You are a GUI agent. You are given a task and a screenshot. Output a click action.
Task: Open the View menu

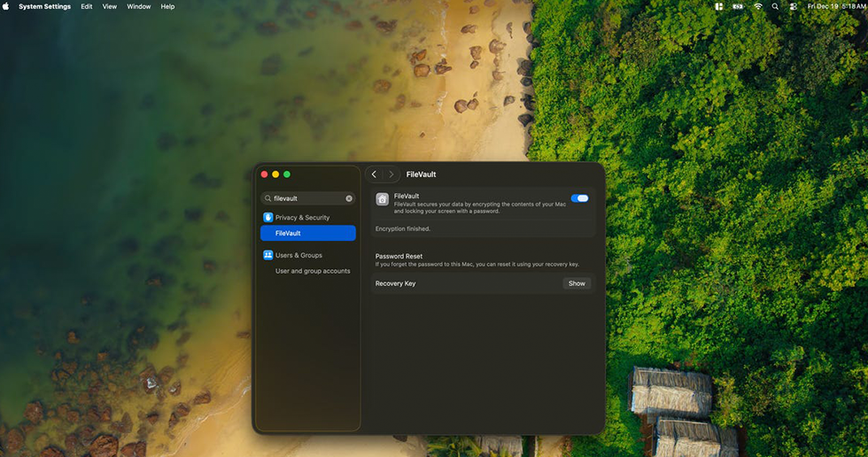coord(109,6)
